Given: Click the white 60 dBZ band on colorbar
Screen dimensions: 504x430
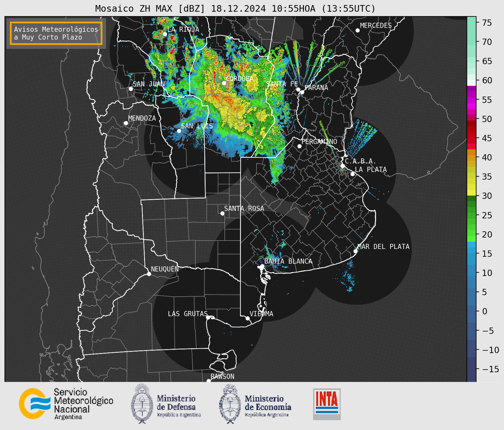Looking at the screenshot, I should (471, 83).
